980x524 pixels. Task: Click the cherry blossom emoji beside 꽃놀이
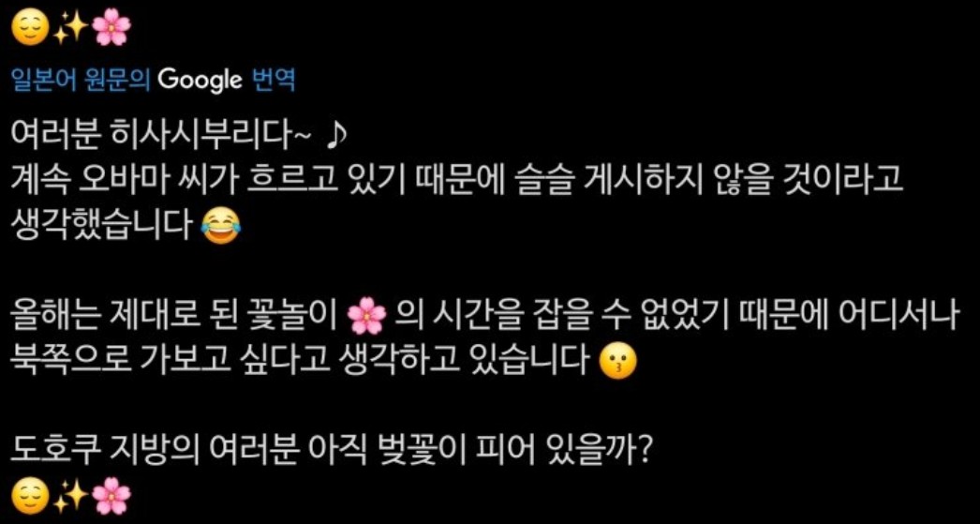366,319
